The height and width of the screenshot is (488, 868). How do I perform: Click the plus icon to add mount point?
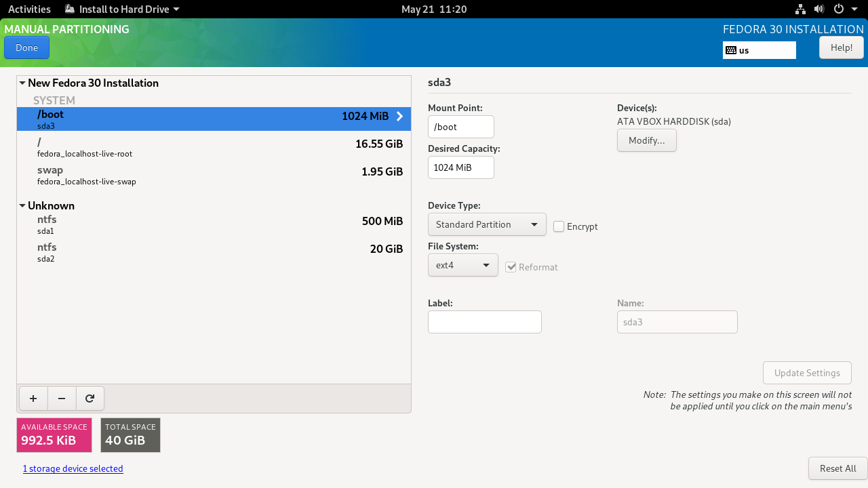[x=33, y=399]
